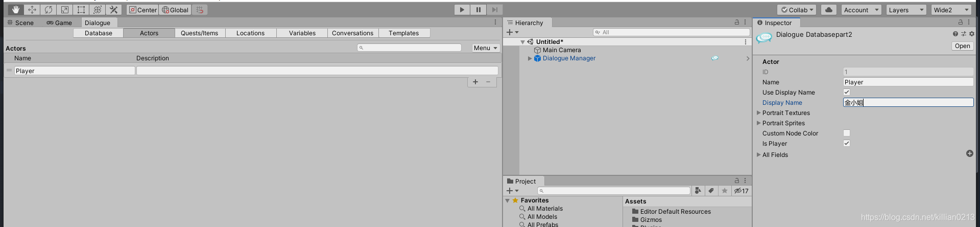Viewport: 980px width, 227px height.
Task: Select the Hand tool
Action: click(x=16, y=10)
